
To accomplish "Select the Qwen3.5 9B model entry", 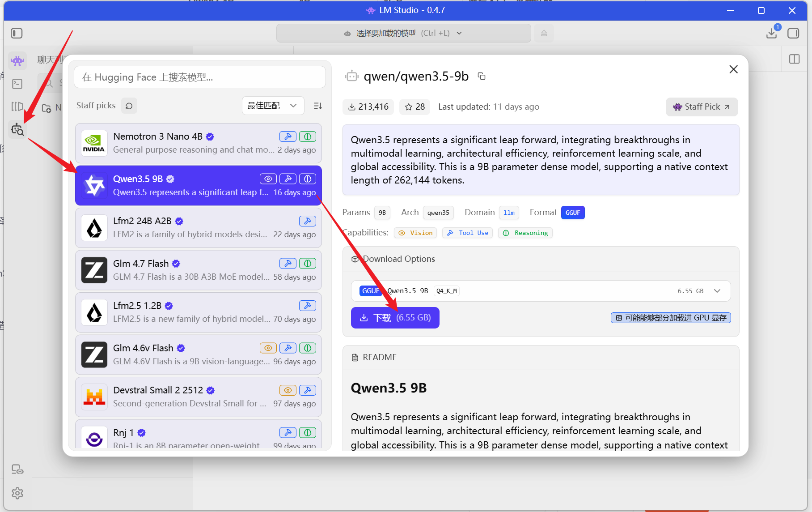I will [199, 186].
